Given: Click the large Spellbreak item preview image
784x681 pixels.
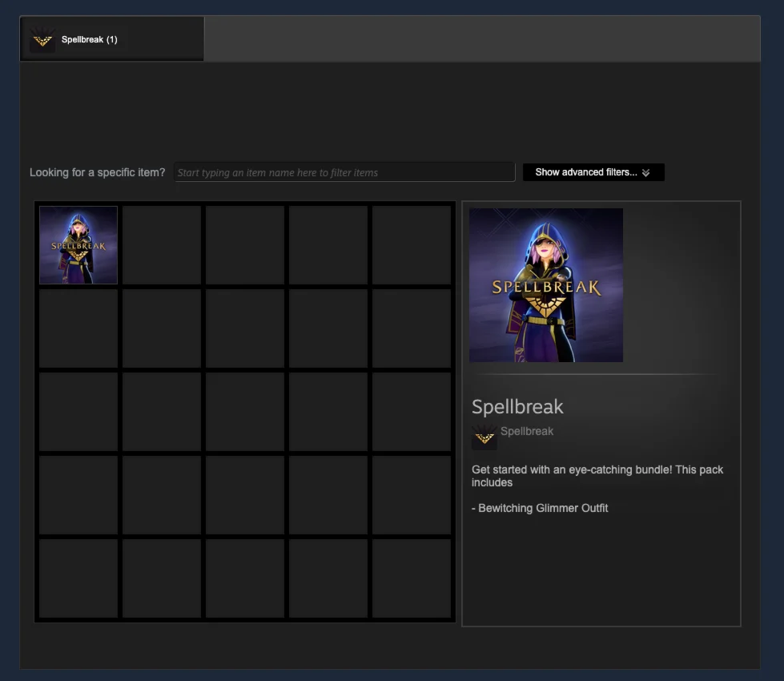Looking at the screenshot, I should [x=546, y=285].
